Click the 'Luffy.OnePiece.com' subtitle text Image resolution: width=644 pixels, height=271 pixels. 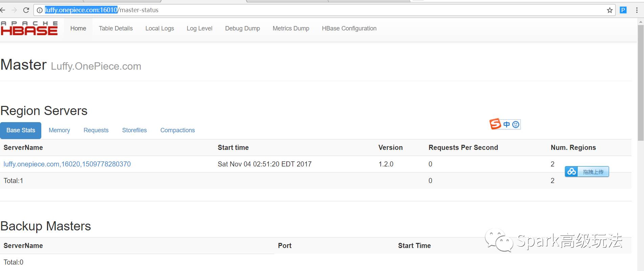tap(96, 66)
